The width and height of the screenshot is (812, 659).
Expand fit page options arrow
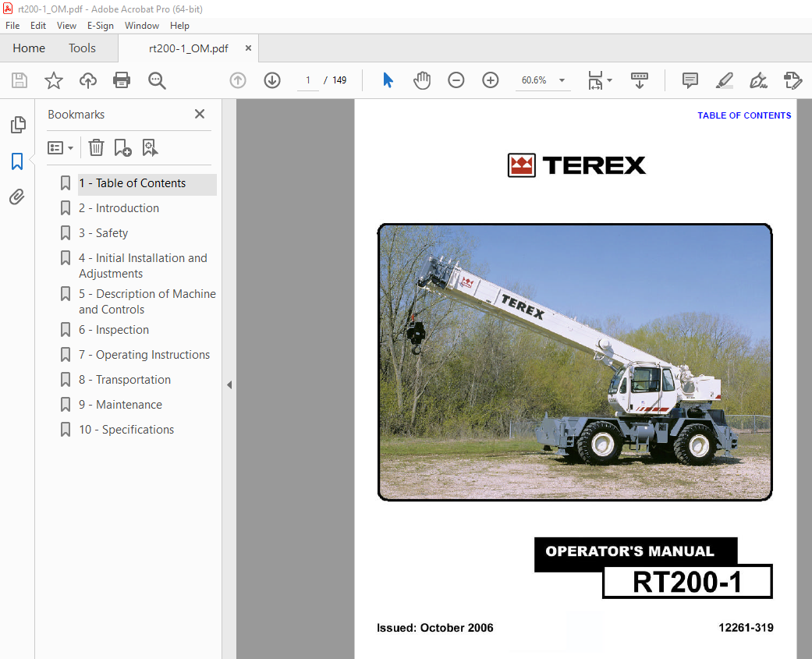[609, 80]
